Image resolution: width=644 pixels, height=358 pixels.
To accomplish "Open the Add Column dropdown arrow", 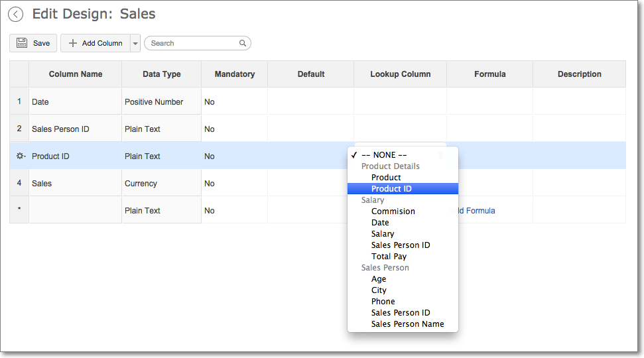I will 135,43.
